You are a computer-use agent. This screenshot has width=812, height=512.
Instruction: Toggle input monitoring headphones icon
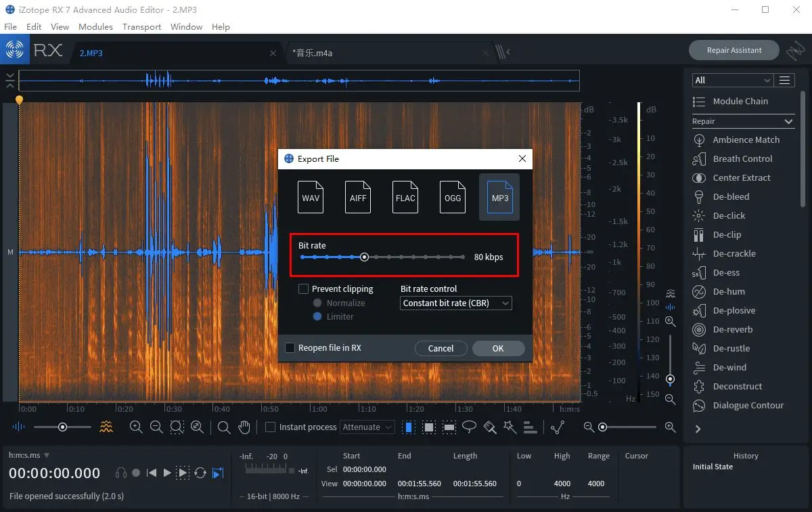pyautogui.click(x=121, y=473)
